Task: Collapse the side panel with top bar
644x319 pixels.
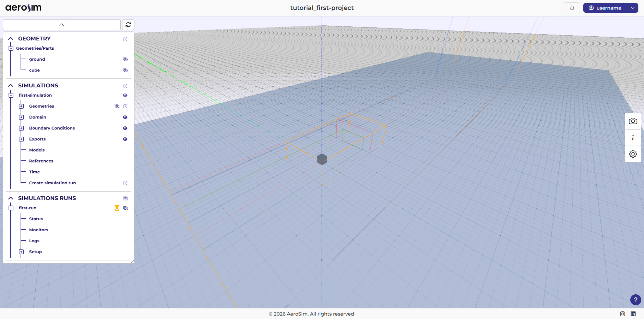Action: tap(62, 25)
